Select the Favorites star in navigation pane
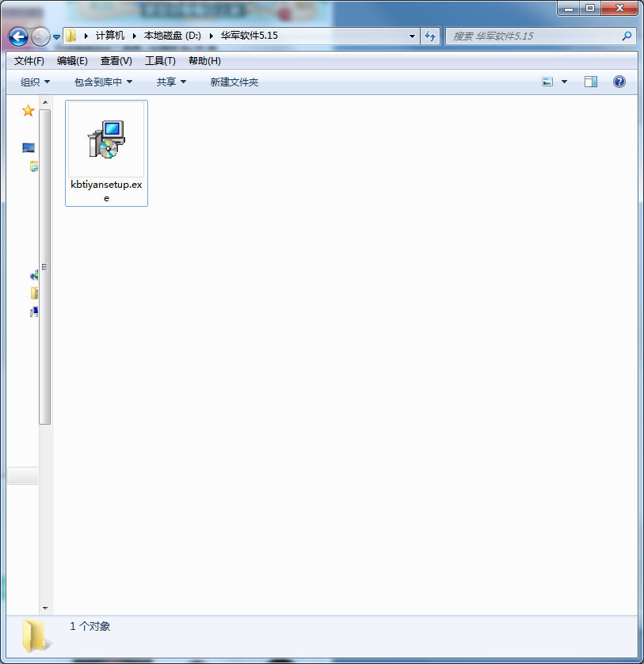644x664 pixels. point(28,111)
